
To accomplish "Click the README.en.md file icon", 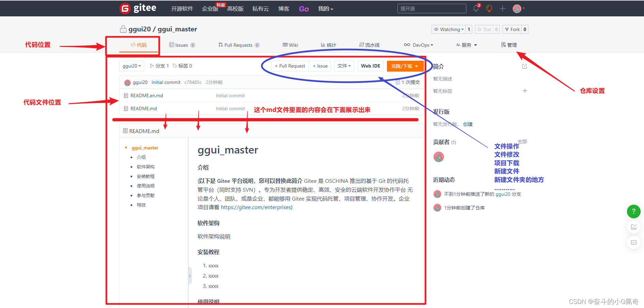I will coord(126,96).
